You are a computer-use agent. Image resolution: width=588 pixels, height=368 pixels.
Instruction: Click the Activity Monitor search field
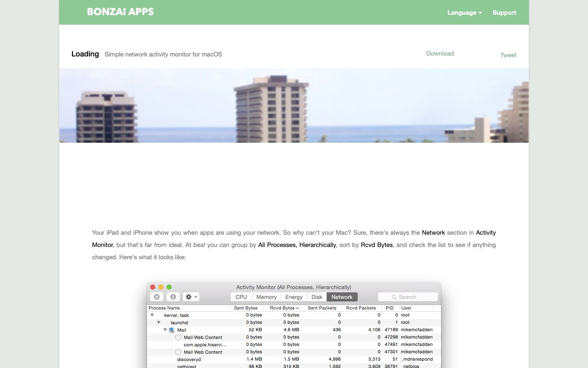coord(408,297)
